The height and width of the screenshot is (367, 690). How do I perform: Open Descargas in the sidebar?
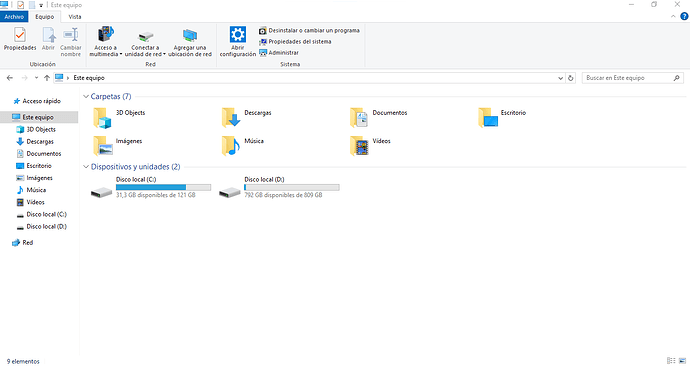click(x=35, y=142)
